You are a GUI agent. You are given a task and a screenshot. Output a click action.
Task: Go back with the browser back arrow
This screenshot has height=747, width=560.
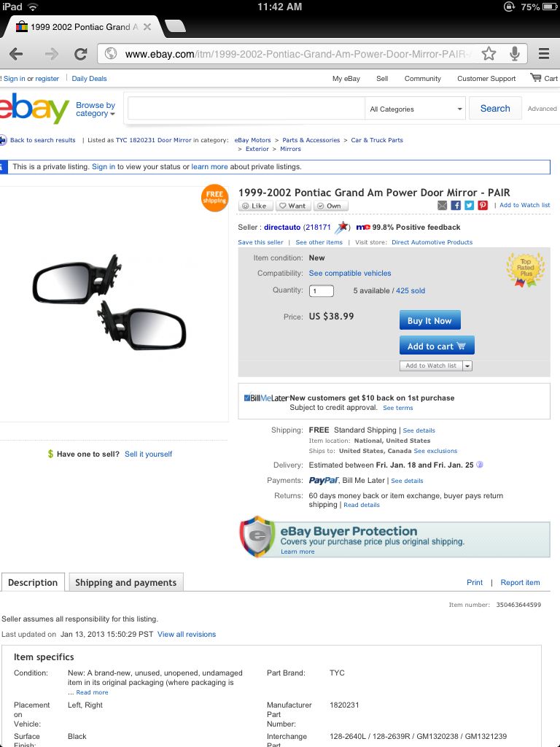[16, 54]
